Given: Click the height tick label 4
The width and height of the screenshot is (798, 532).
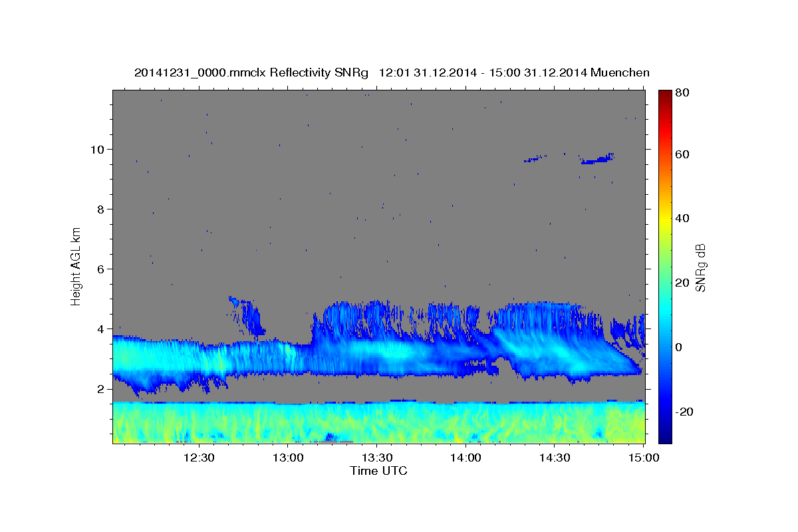Looking at the screenshot, I should [102, 329].
